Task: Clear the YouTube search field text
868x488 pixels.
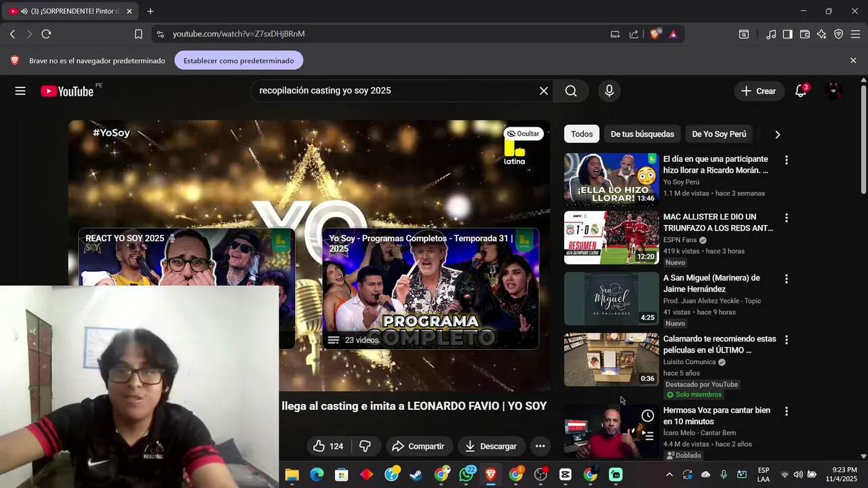Action: pos(543,91)
